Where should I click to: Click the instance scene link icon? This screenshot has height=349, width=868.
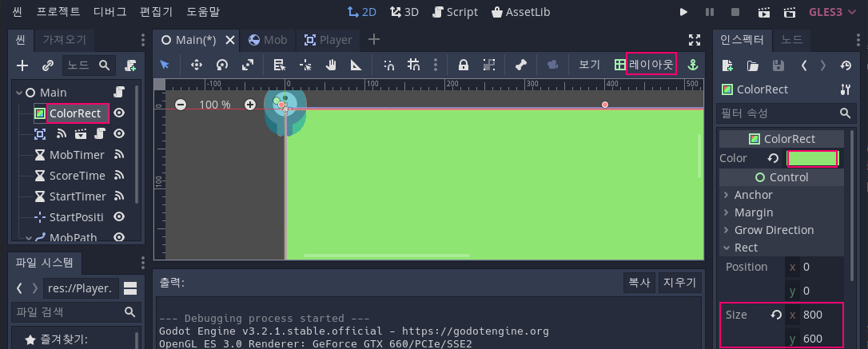pyautogui.click(x=48, y=65)
